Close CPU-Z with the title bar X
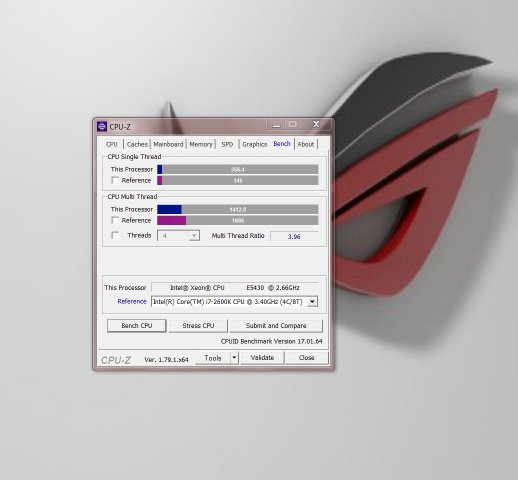 [x=316, y=124]
